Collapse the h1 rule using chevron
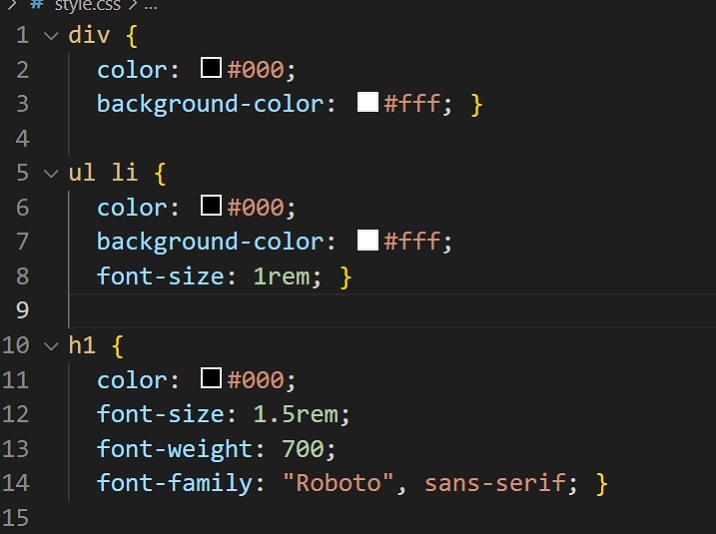Viewport: 716px width, 534px height. point(50,346)
